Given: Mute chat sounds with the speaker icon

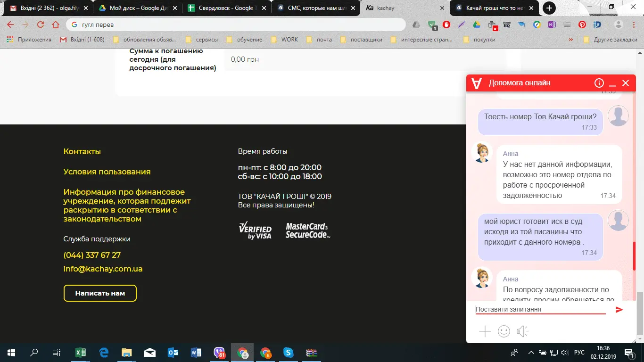Looking at the screenshot, I should 522,331.
